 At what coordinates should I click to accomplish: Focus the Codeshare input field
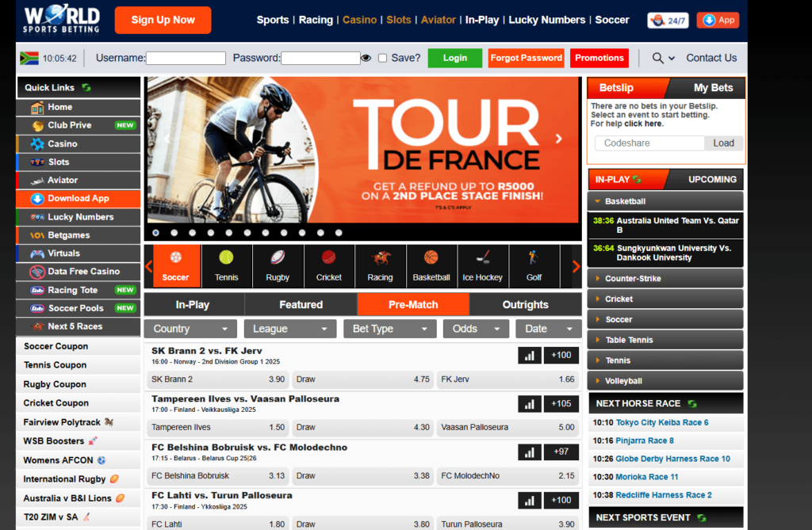(x=650, y=143)
